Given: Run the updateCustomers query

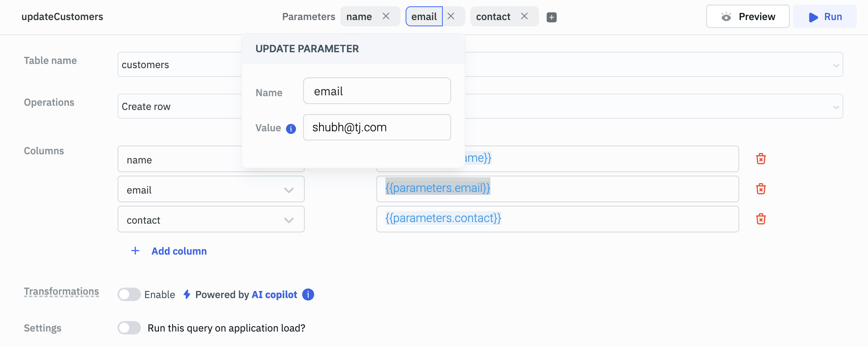Looking at the screenshot, I should [825, 17].
